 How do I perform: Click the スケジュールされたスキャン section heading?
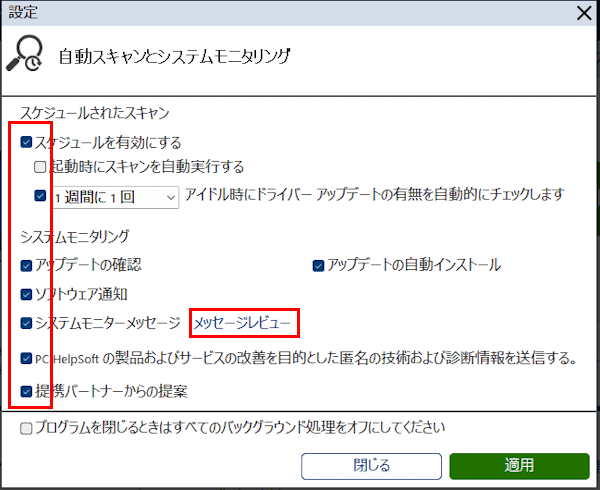95,113
